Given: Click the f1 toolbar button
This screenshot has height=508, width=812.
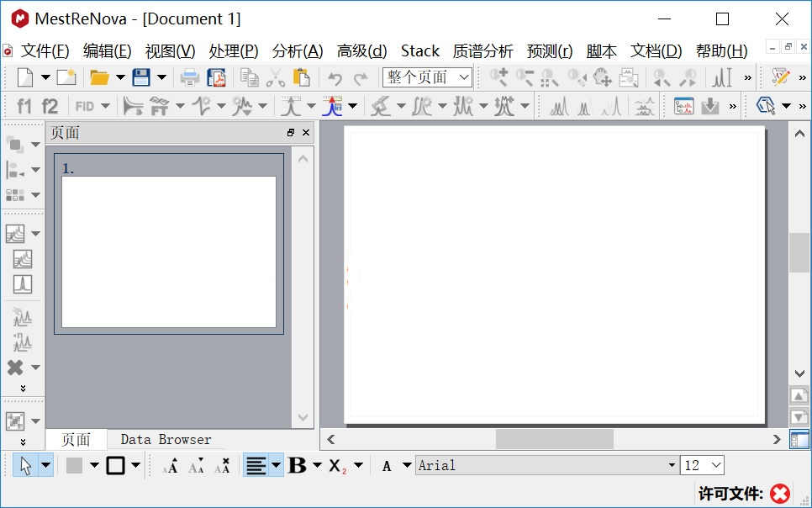Looking at the screenshot, I should point(24,106).
